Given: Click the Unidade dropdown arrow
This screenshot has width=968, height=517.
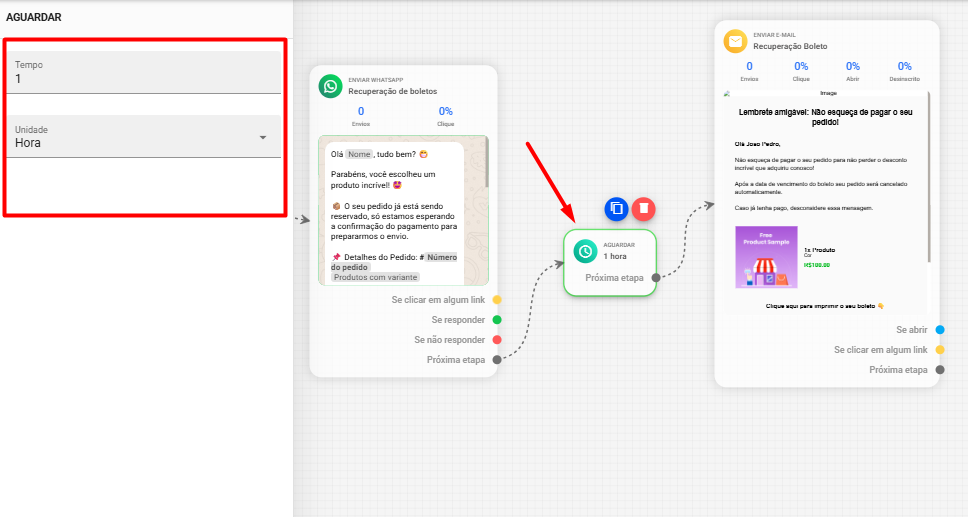Looking at the screenshot, I should click(263, 138).
